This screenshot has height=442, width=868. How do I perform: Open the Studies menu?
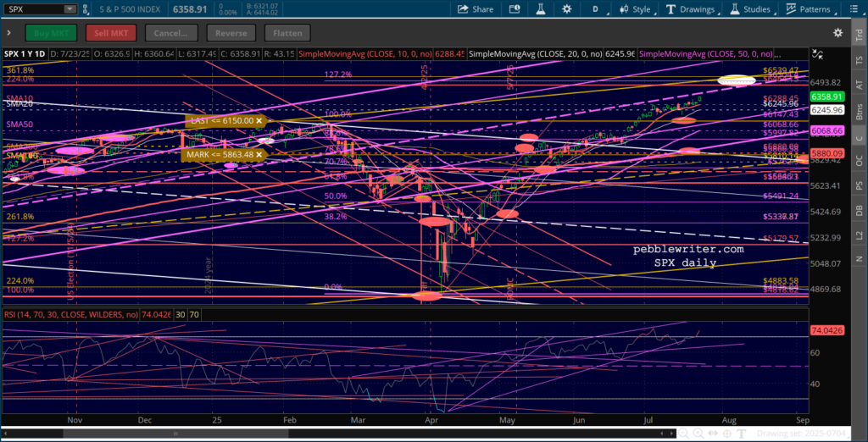750,9
